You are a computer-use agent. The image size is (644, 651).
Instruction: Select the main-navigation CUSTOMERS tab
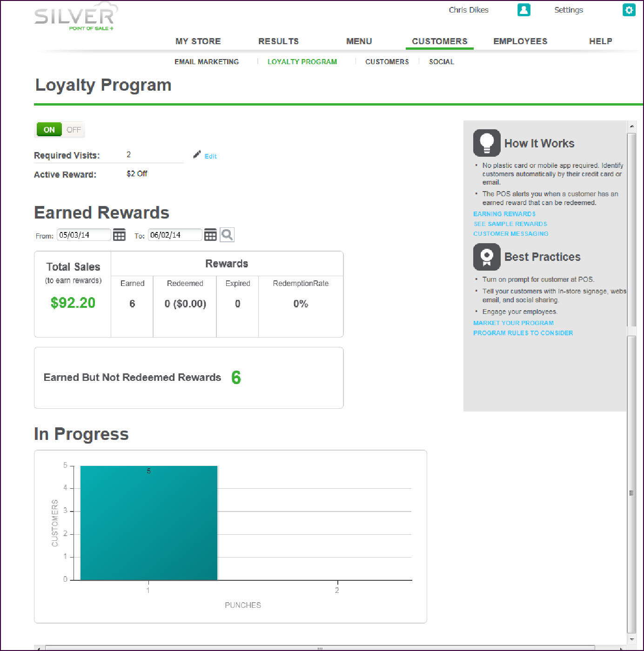(440, 41)
